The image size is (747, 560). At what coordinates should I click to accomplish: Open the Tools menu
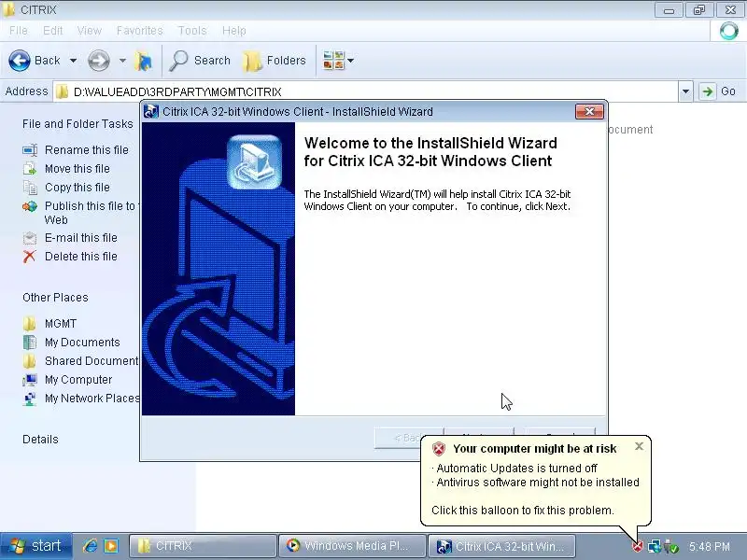click(192, 31)
